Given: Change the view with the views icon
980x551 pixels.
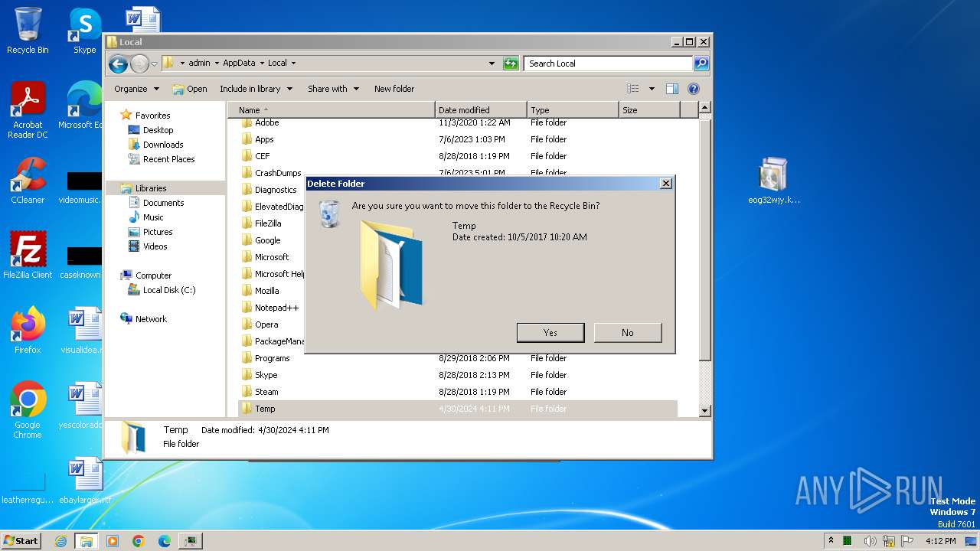Looking at the screenshot, I should click(x=633, y=89).
